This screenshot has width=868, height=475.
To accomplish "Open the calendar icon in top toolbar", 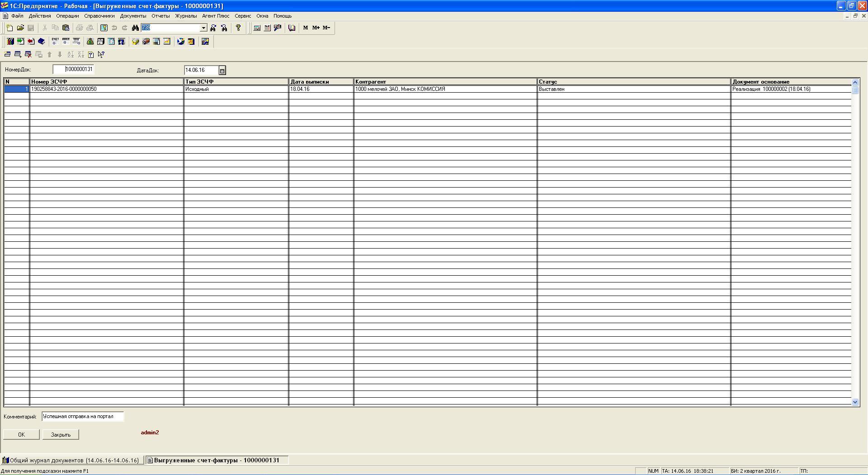I will point(267,28).
